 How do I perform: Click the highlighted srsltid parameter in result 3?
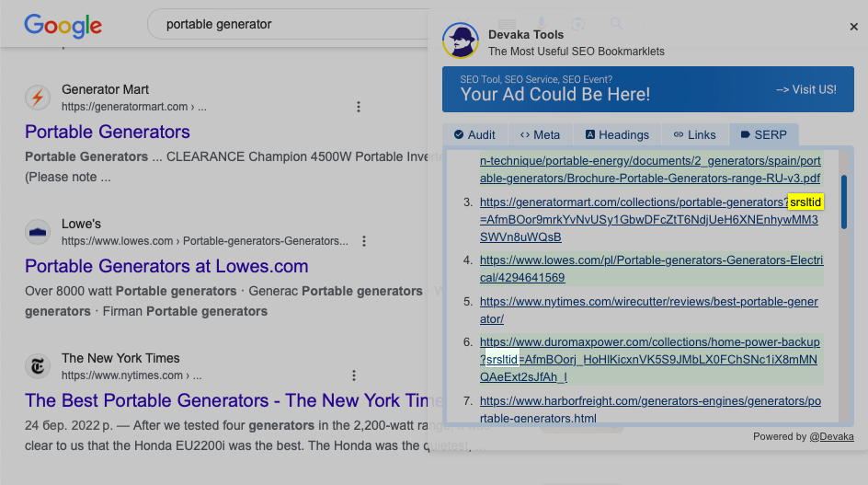805,202
